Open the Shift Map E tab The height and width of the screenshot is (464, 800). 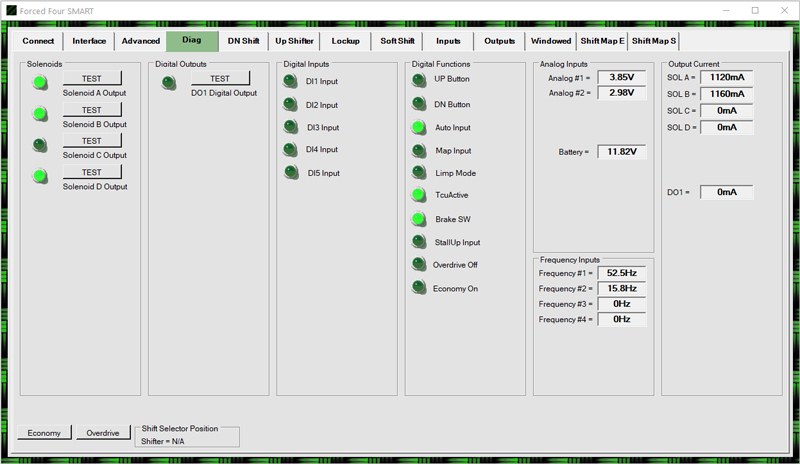click(602, 41)
